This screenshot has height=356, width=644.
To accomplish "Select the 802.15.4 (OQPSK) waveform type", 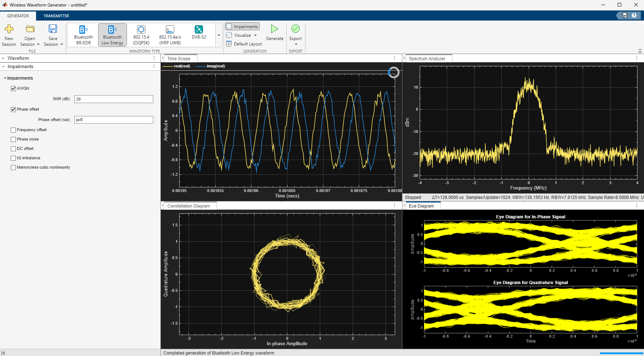I will tap(141, 35).
